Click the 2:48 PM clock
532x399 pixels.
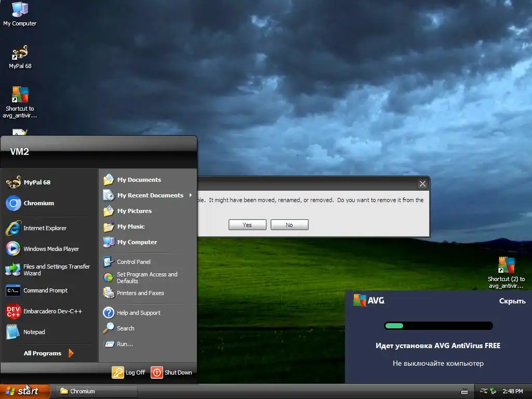click(513, 391)
